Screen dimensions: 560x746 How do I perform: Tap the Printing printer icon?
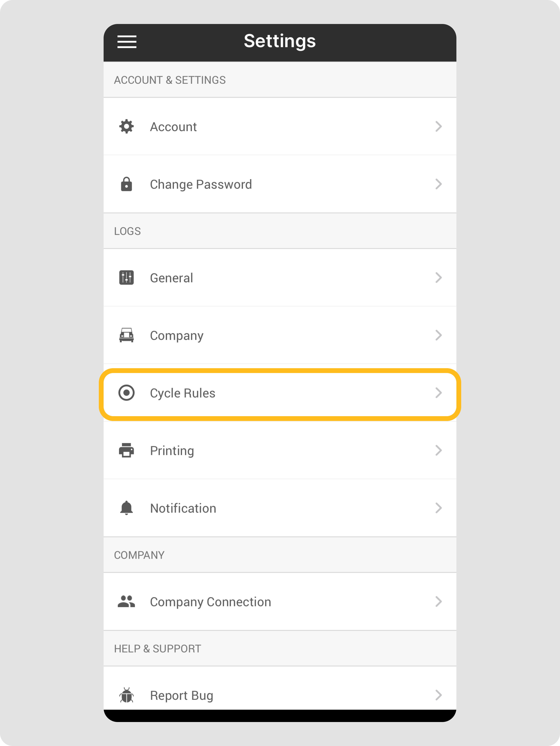pos(127,450)
